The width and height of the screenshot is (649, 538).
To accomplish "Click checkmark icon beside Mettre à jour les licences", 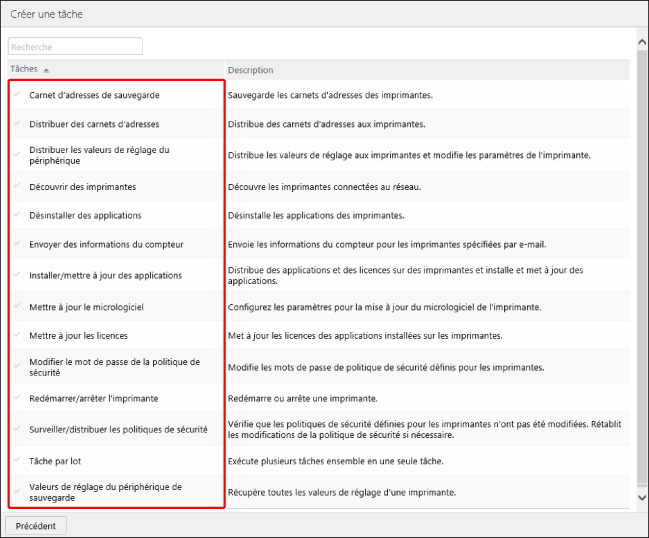I will tap(17, 335).
